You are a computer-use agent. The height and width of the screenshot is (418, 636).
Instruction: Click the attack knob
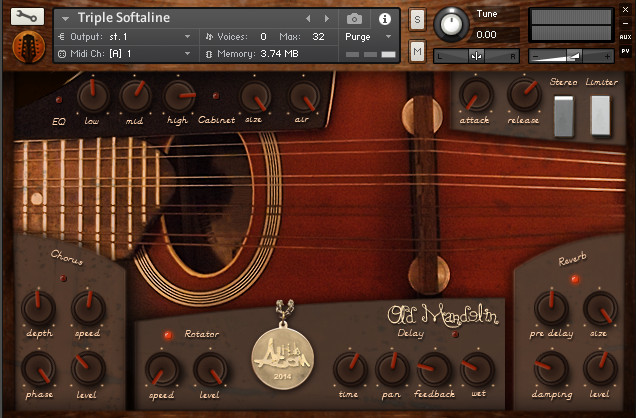point(476,94)
